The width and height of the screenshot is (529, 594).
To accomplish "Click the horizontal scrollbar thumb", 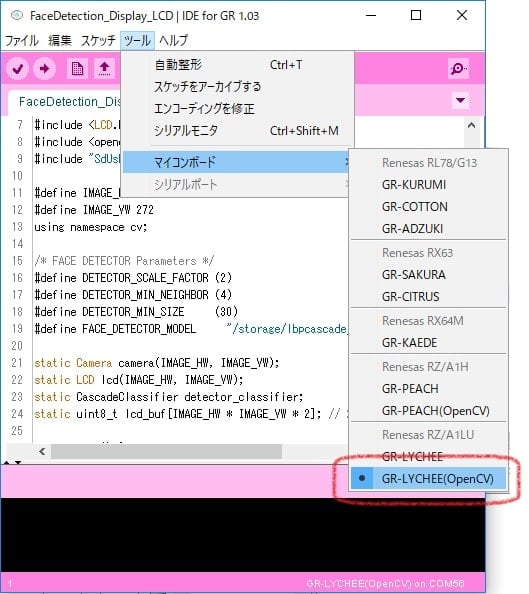I will click(166, 452).
